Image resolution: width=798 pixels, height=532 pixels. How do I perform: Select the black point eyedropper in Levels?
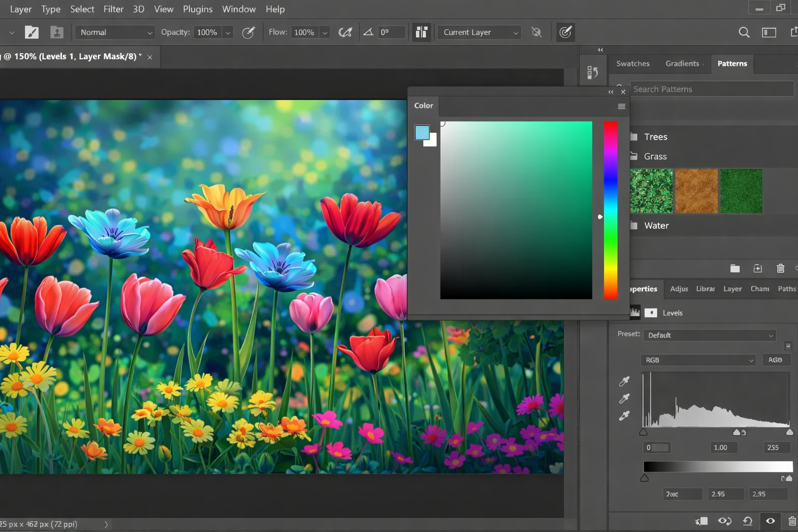click(624, 381)
